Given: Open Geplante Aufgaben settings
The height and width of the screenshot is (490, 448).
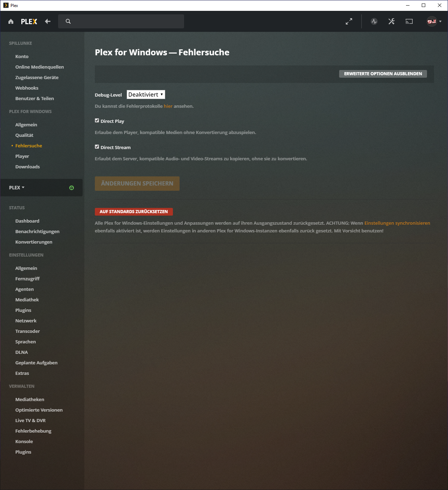Looking at the screenshot, I should [36, 363].
